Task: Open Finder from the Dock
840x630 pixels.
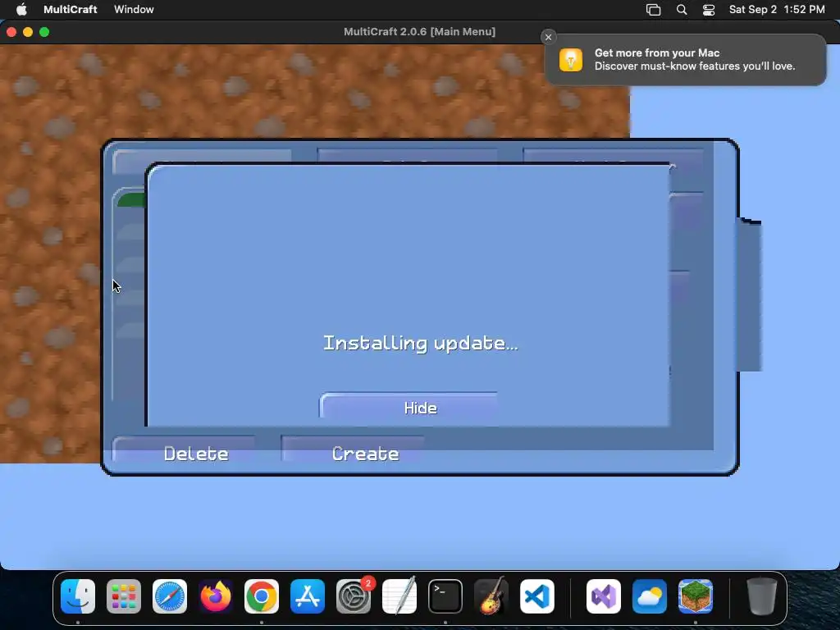Action: [x=78, y=596]
